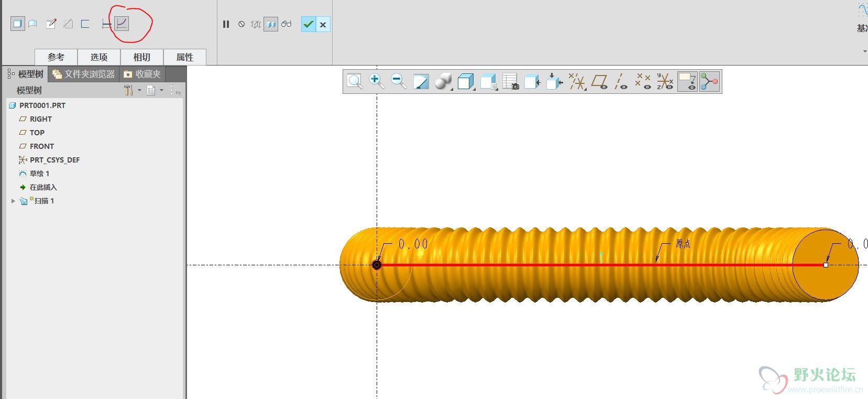Image resolution: width=868 pixels, height=399 pixels.
Task: Select the FRONT datum plane
Action: pos(36,146)
